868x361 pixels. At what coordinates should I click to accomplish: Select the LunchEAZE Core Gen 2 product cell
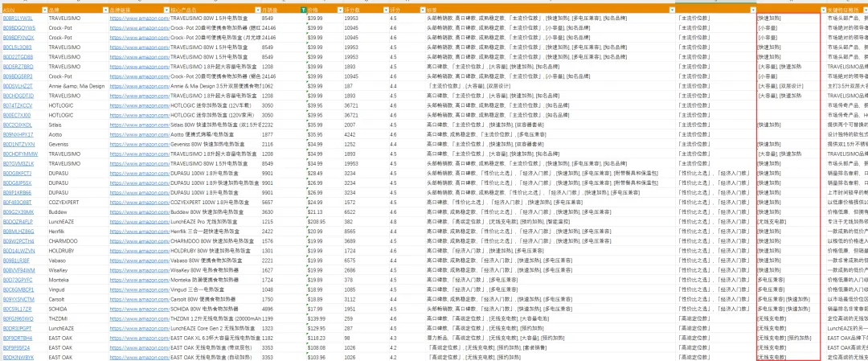click(x=216, y=328)
